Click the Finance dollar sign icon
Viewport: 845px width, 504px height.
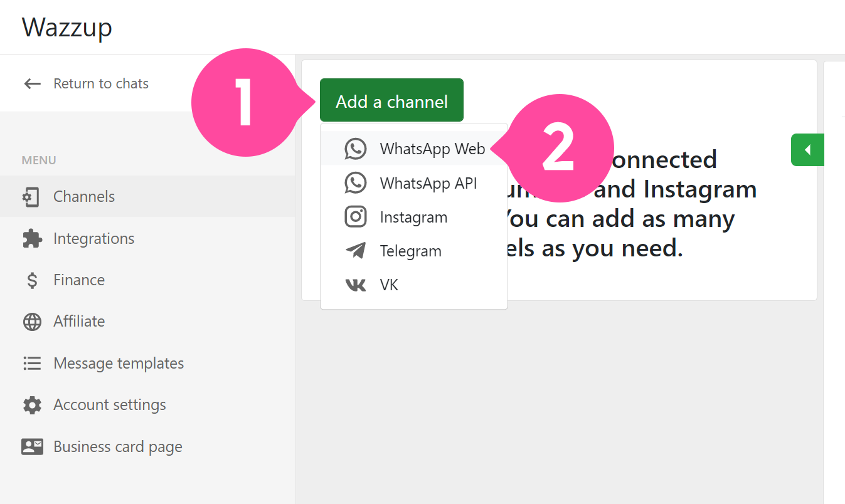point(32,280)
